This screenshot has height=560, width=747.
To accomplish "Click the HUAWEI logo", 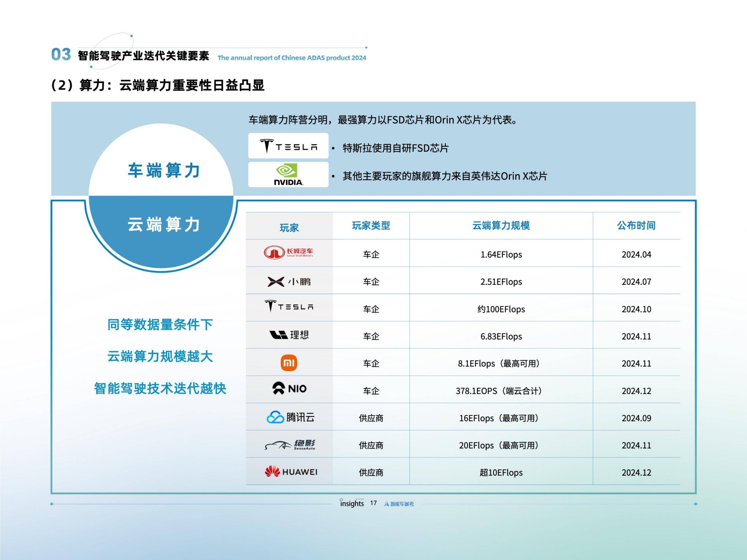I will coord(291,472).
